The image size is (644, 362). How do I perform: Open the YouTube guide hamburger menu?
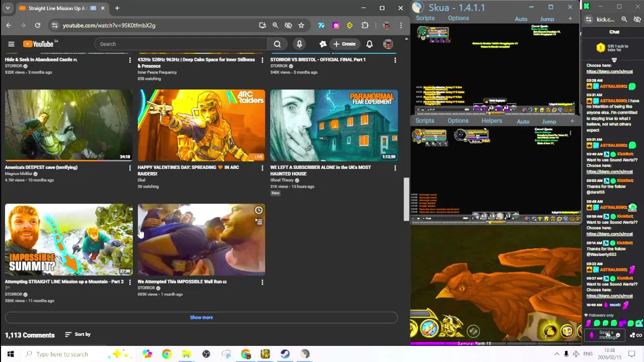(x=11, y=44)
